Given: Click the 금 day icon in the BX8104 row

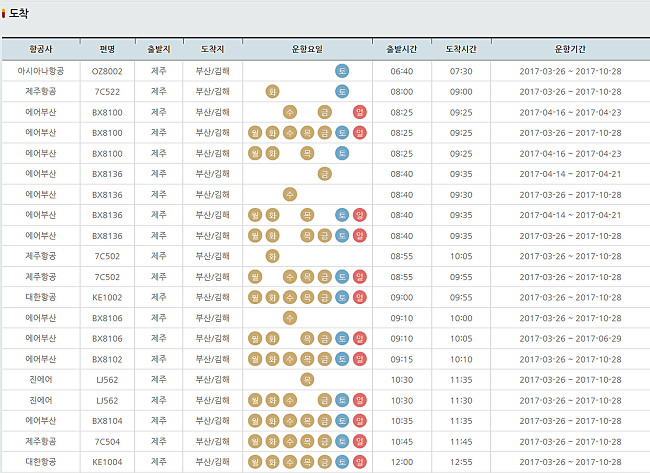Looking at the screenshot, I should tap(325, 421).
